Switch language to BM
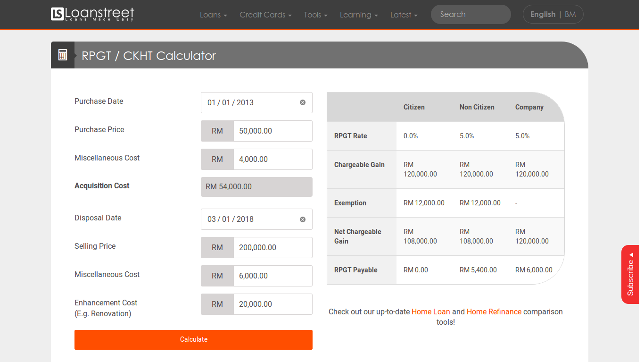This screenshot has height=362, width=644. [x=570, y=14]
